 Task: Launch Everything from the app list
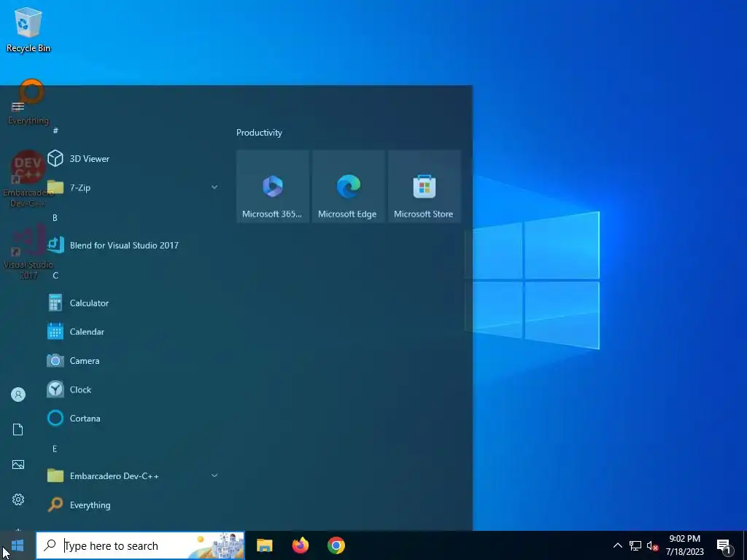tap(133, 505)
